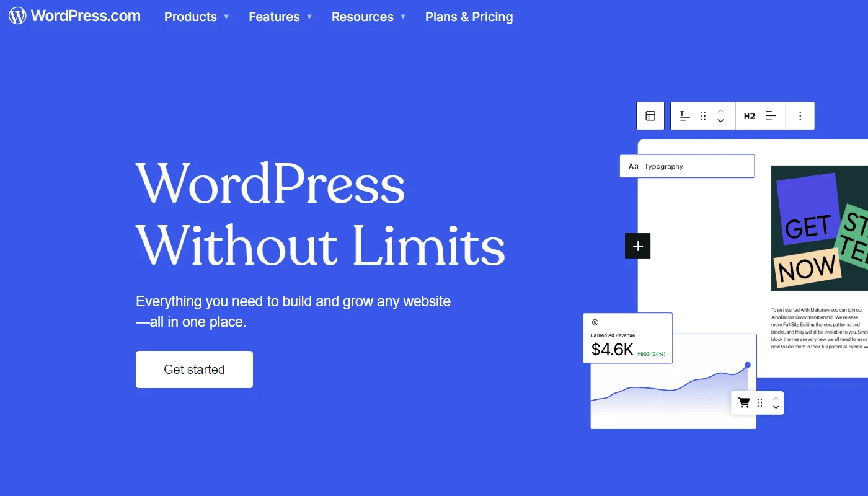Click the drag handle dots in block toolbar
Image resolution: width=868 pixels, height=496 pixels.
tap(703, 116)
